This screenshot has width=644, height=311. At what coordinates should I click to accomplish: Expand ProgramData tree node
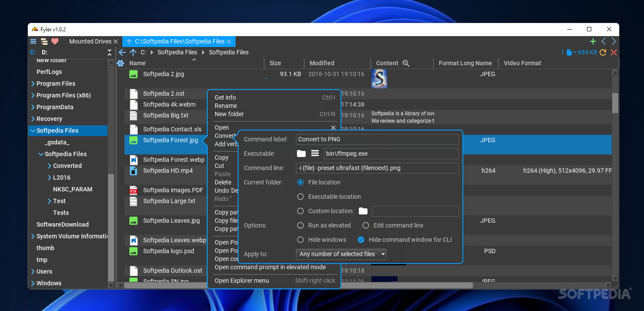pos(33,107)
